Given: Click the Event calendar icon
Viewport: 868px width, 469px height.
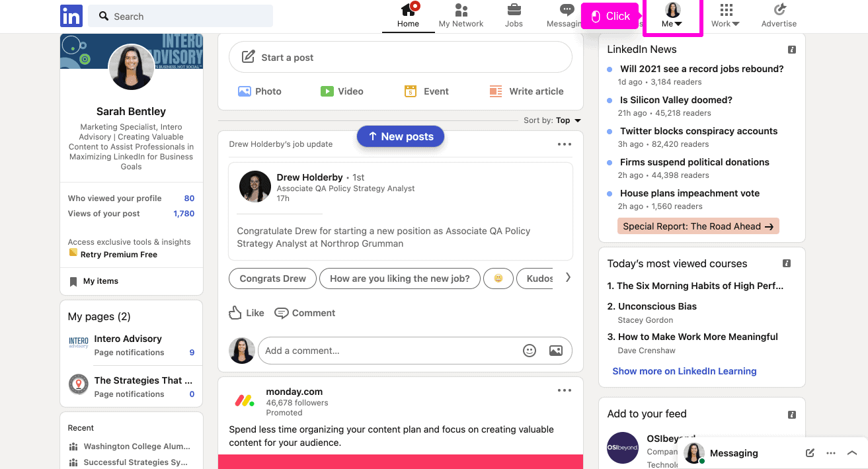Looking at the screenshot, I should pyautogui.click(x=411, y=91).
